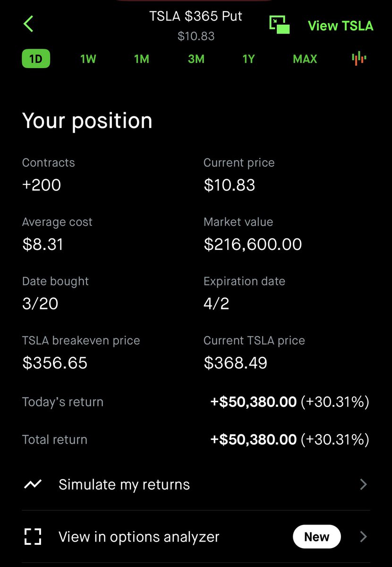The width and height of the screenshot is (392, 567).
Task: Open the View TSLA link
Action: [x=341, y=26]
